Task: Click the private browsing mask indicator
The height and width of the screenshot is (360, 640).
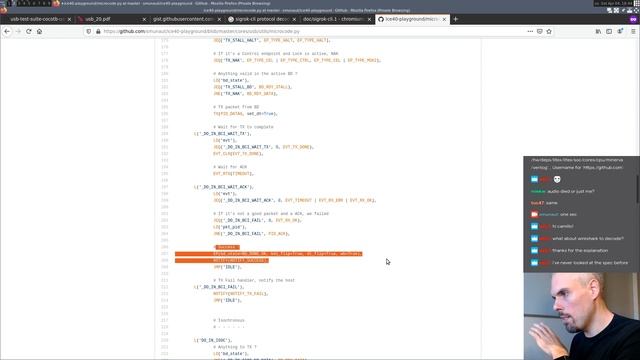Action: click(633, 19)
